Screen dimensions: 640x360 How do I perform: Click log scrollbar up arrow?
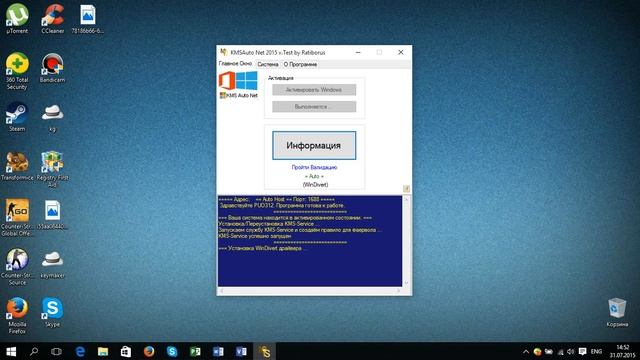point(406,199)
